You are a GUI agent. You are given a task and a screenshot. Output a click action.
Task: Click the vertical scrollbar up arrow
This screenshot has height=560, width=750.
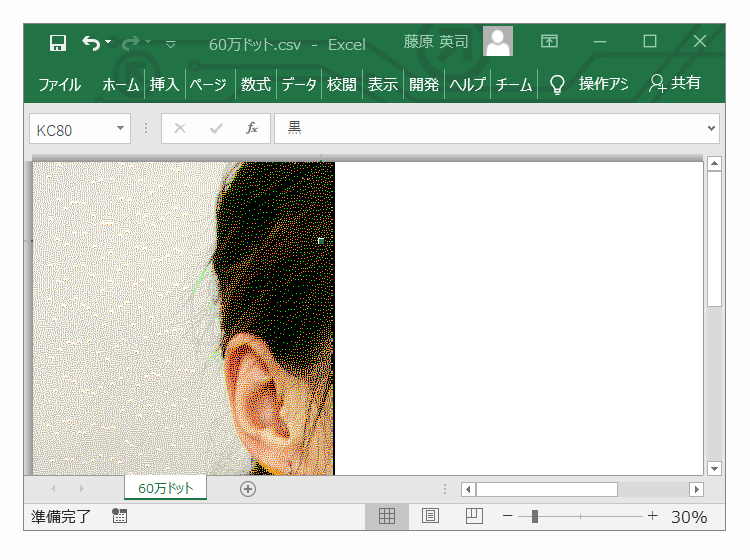[714, 164]
